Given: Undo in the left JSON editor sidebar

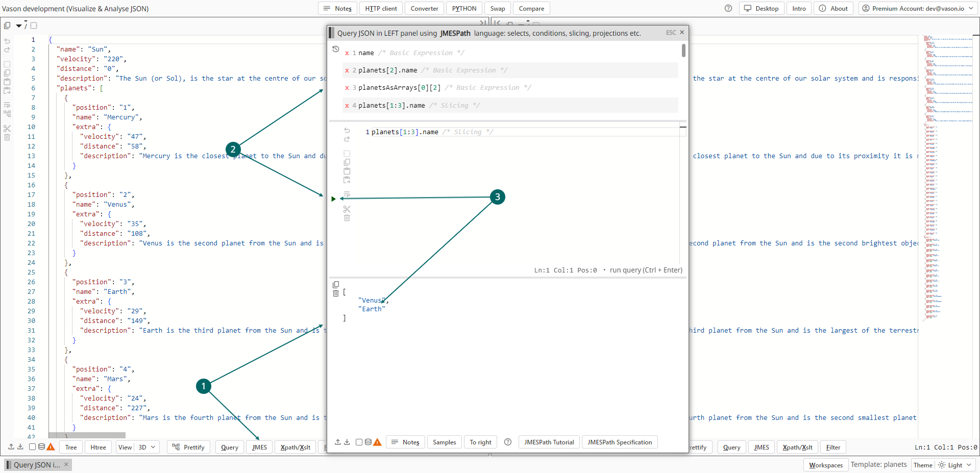Looking at the screenshot, I should coord(7,41).
